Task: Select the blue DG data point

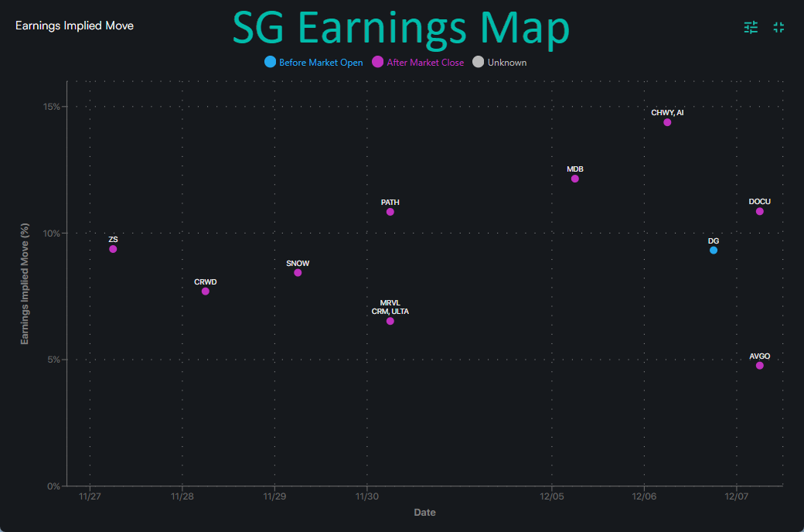Action: (714, 251)
